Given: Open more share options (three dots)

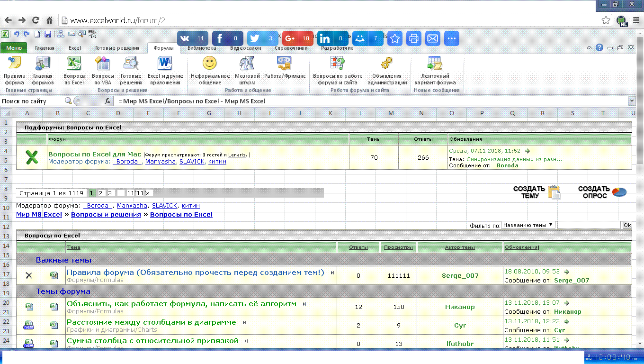Looking at the screenshot, I should [x=451, y=38].
